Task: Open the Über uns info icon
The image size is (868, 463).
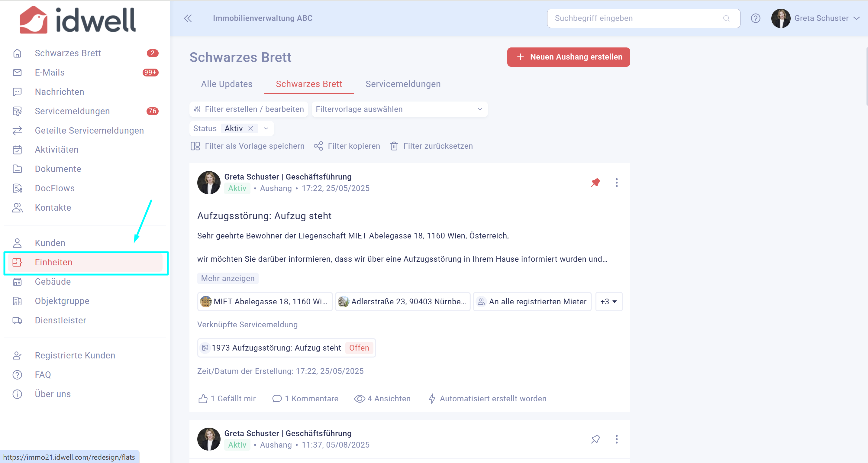Action: pos(17,394)
